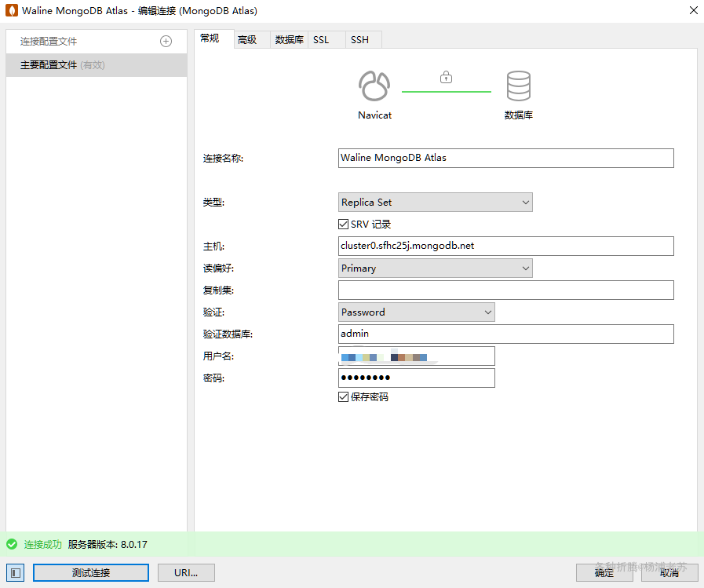Click the 数据库 label under cylinder icon

[x=518, y=115]
